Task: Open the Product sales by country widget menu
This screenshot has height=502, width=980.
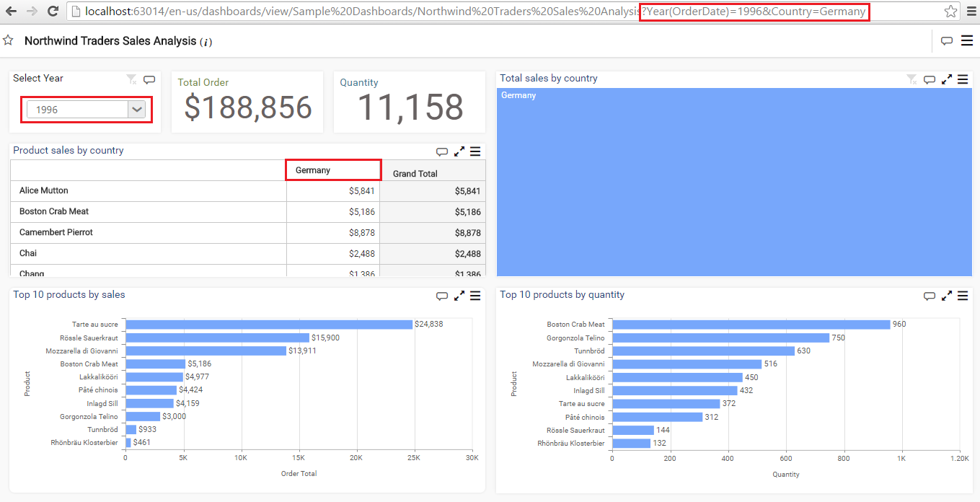Action: [x=475, y=151]
